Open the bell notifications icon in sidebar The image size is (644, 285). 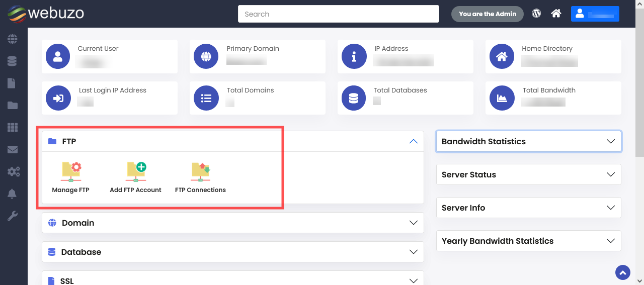(13, 194)
